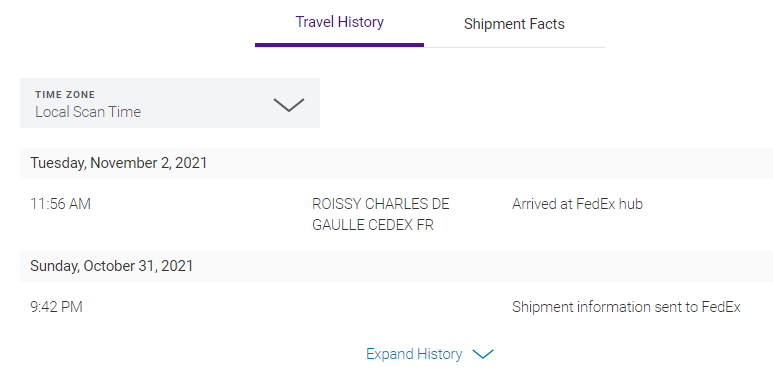Click the Arrived at FedEx hub status
The width and height of the screenshot is (773, 377).
577,204
